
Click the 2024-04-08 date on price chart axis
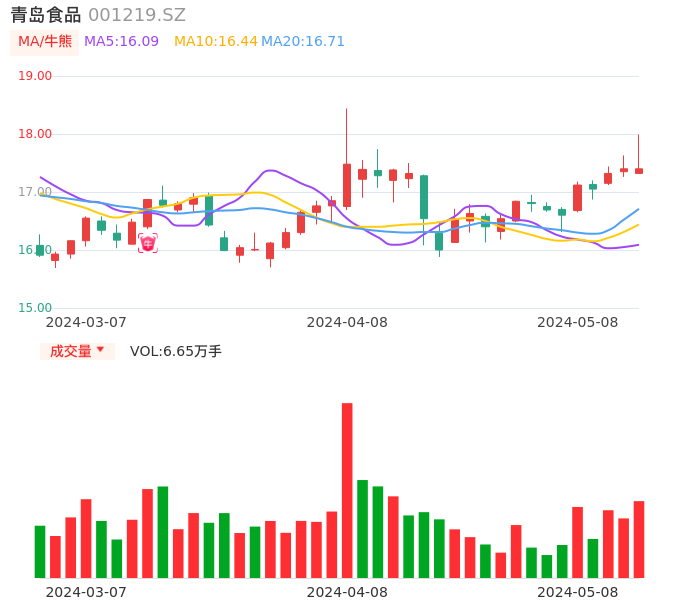tap(346, 322)
